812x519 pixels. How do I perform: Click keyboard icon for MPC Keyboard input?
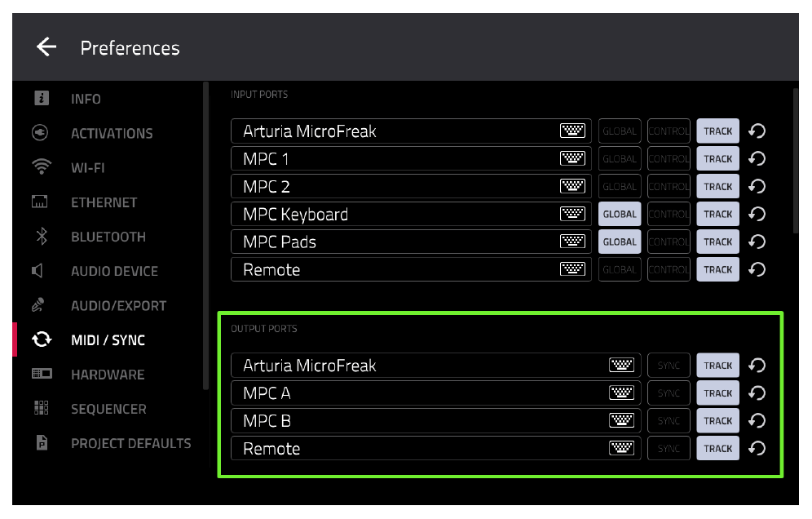(x=572, y=214)
